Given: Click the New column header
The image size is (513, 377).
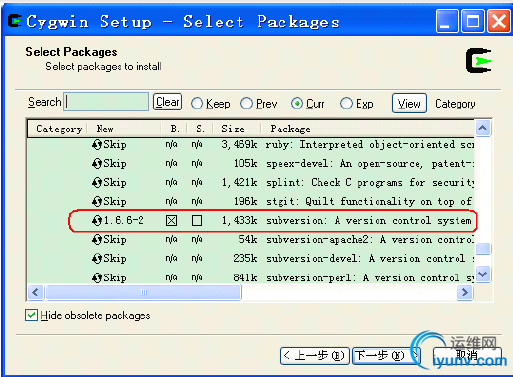Looking at the screenshot, I should (124, 129).
